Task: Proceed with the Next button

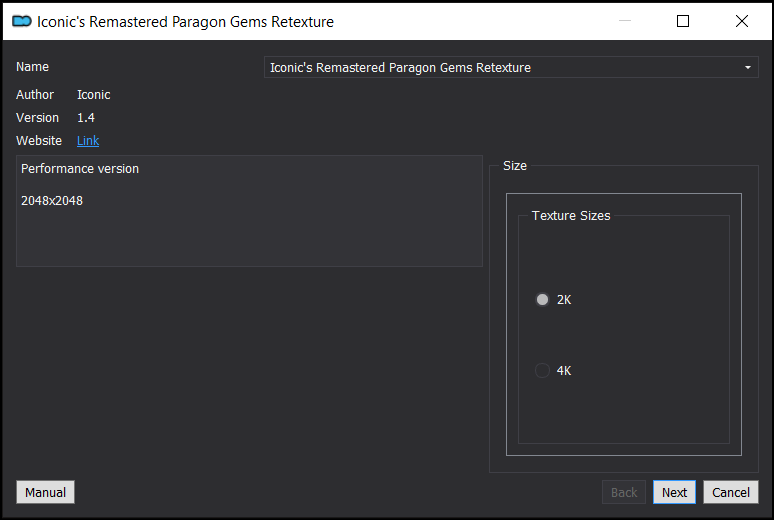Action: click(674, 492)
